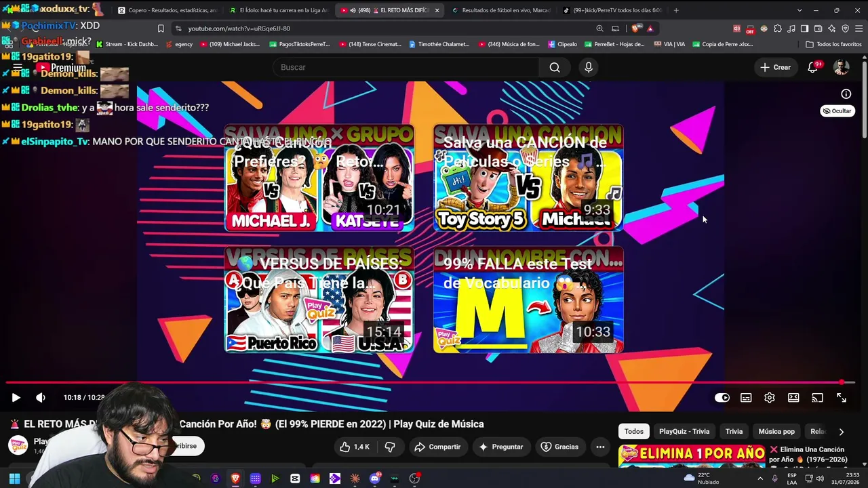This screenshot has width=868, height=488.
Task: Expand the Todos los favoritos bookmarks folder
Action: coord(833,44)
